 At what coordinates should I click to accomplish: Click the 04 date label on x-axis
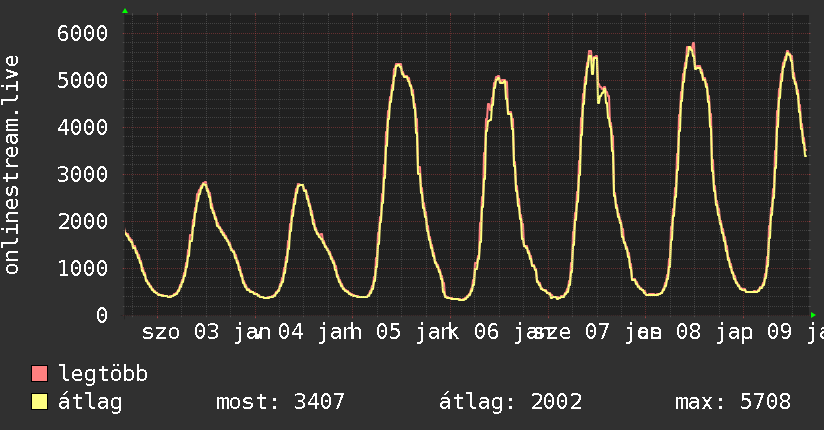point(291,332)
